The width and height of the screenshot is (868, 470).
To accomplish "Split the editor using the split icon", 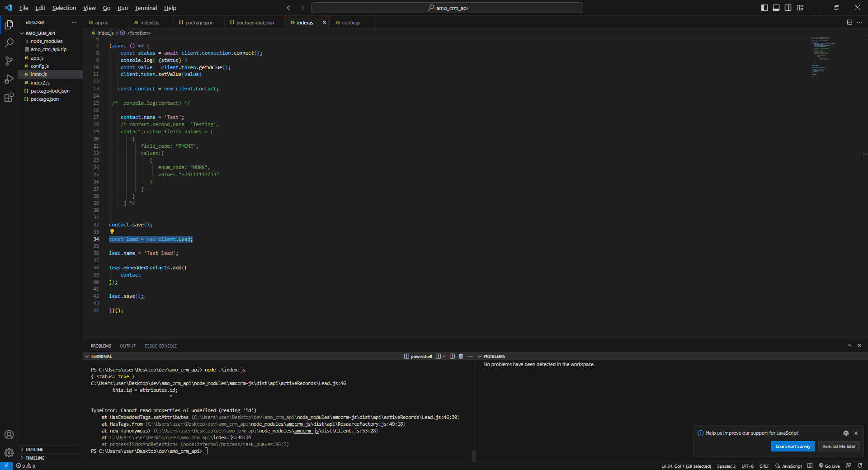I will (849, 22).
